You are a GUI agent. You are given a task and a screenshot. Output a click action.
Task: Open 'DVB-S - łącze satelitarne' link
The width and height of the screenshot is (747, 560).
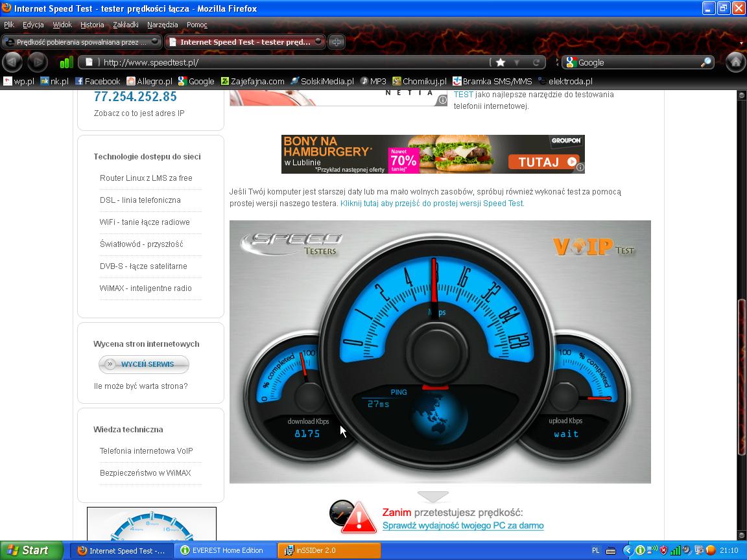[x=143, y=266]
